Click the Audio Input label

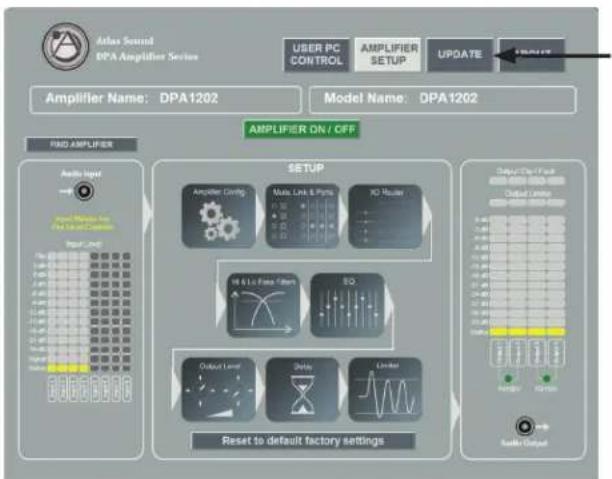(81, 173)
